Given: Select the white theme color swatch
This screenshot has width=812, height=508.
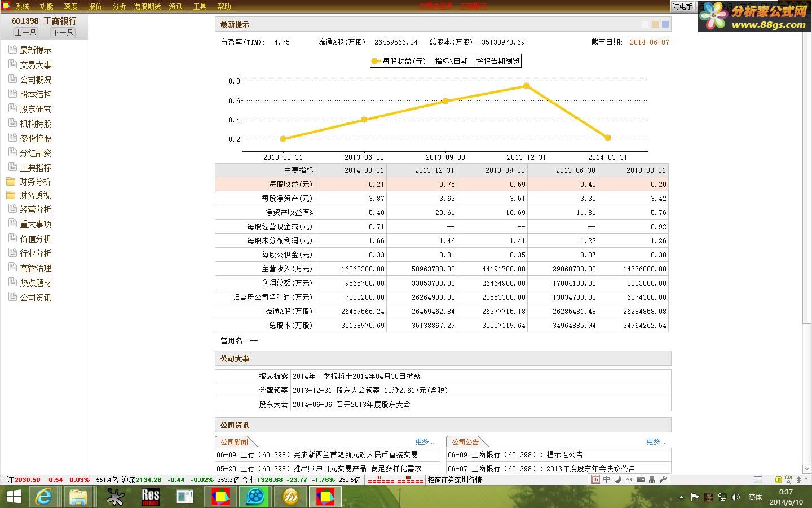Looking at the screenshot, I should pyautogui.click(x=645, y=24).
